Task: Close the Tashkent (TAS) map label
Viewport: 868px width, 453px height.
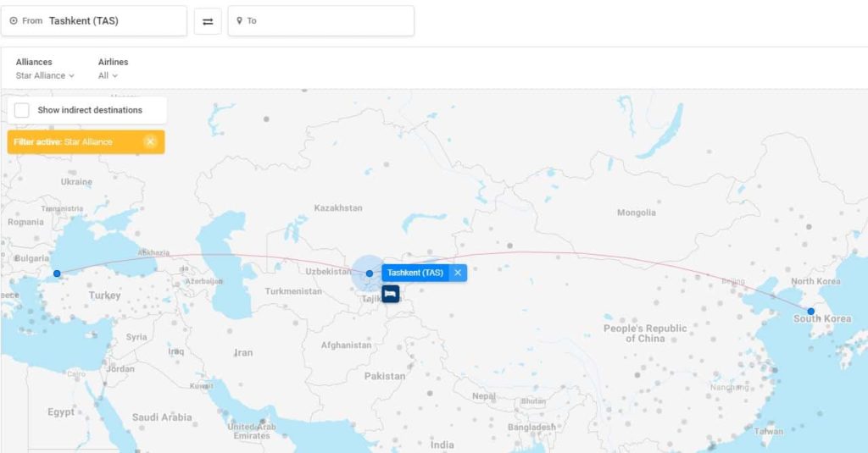Action: pos(458,273)
